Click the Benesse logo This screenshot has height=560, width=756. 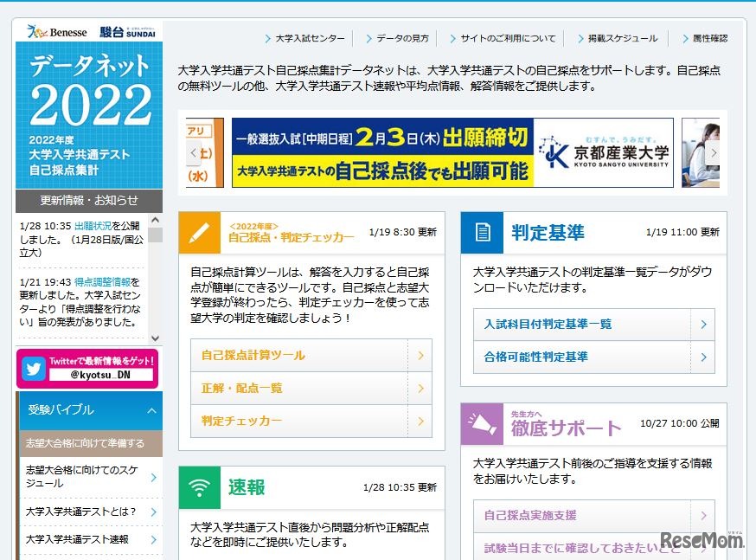point(57,31)
